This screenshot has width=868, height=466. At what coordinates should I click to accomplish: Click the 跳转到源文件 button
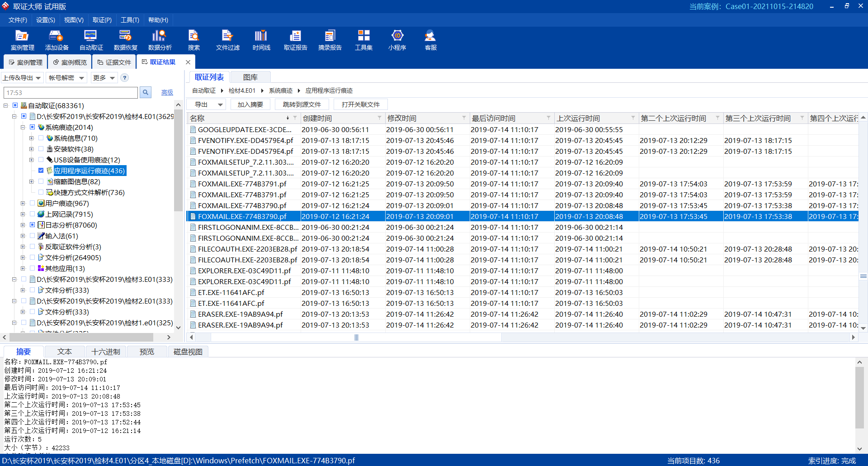[302, 105]
